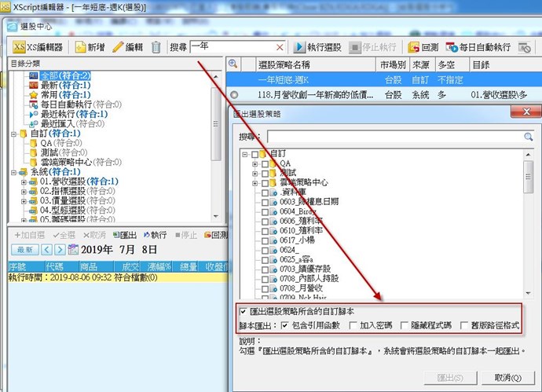Click 回測 in the result toolbar
Viewport: 542px width, 392px height.
click(x=216, y=235)
